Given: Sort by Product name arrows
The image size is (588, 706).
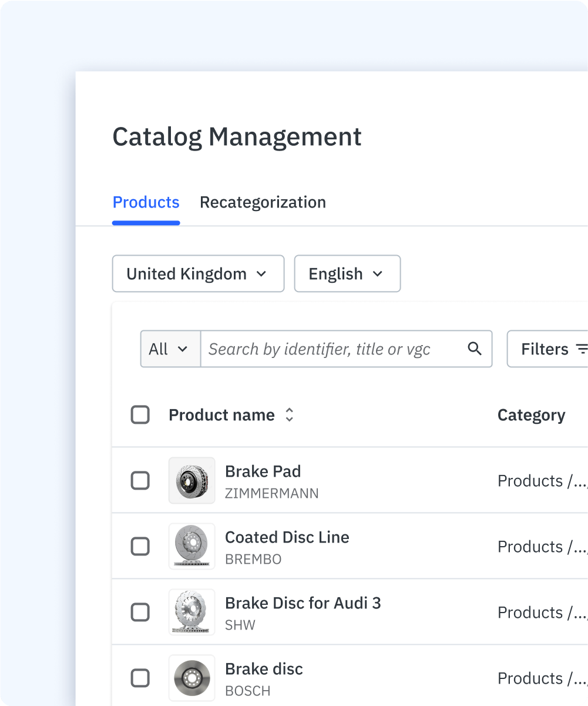Looking at the screenshot, I should pyautogui.click(x=289, y=415).
